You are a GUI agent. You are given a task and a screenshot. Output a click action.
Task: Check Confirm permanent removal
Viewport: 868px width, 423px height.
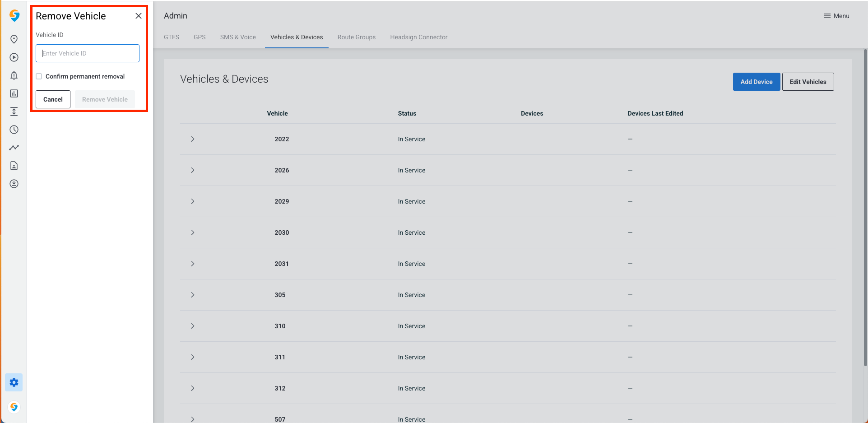point(39,76)
